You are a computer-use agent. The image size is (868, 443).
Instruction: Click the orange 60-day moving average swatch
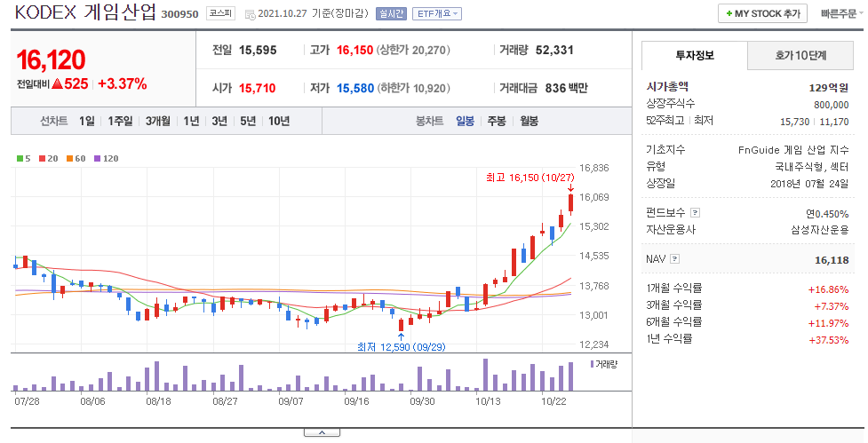click(70, 159)
